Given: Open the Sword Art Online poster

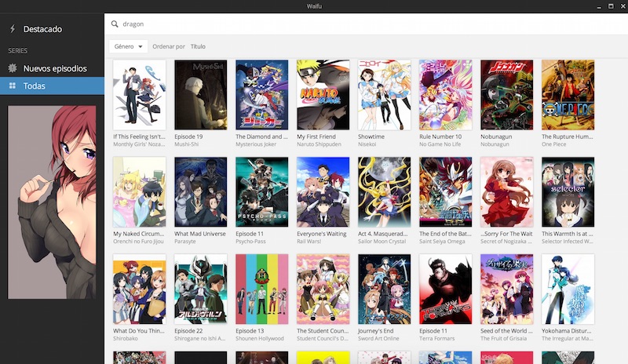Looking at the screenshot, I should click(384, 289).
